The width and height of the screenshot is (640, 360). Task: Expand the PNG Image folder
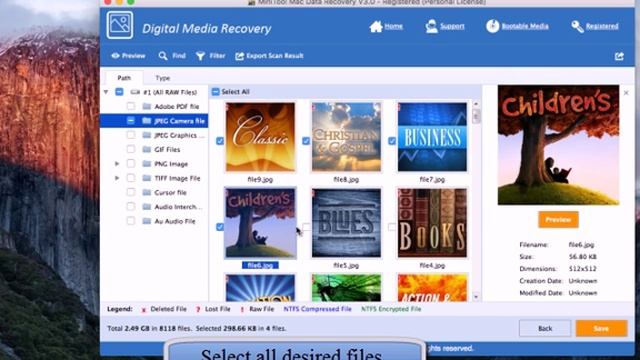(x=117, y=164)
